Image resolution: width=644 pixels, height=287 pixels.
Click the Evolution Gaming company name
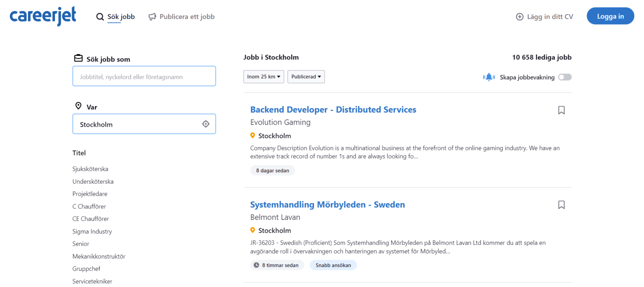pos(280,122)
